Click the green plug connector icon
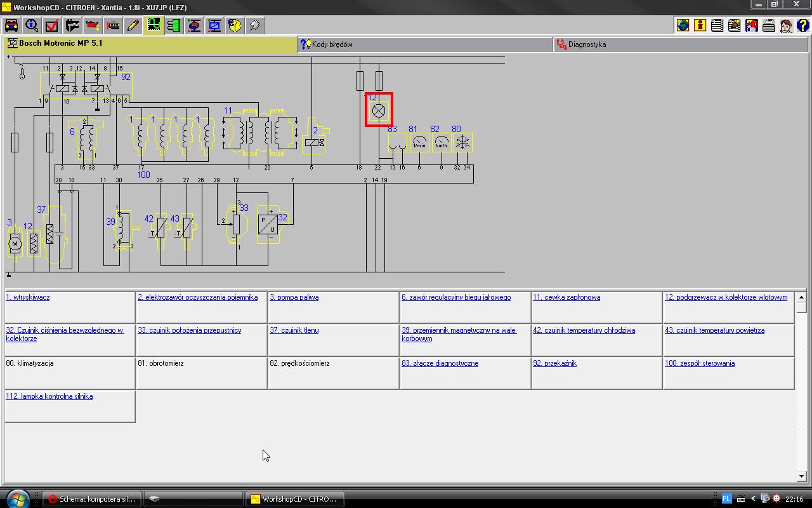The height and width of the screenshot is (508, 812). [174, 25]
